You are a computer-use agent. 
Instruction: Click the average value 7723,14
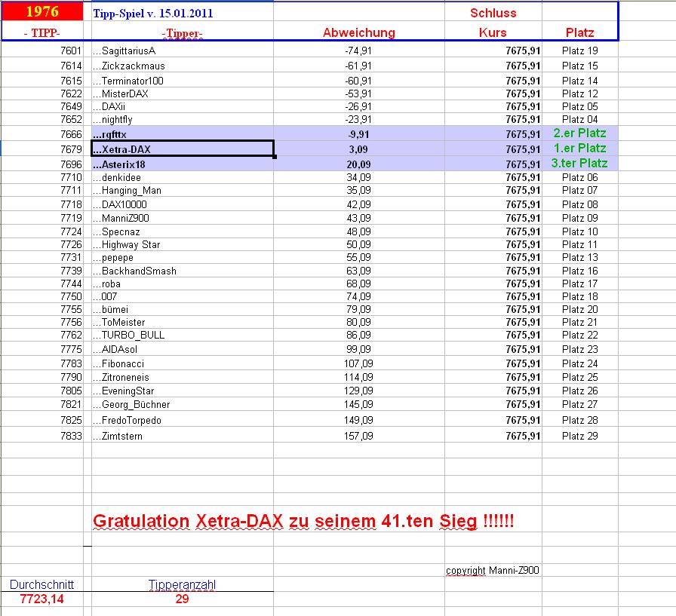pos(41,599)
